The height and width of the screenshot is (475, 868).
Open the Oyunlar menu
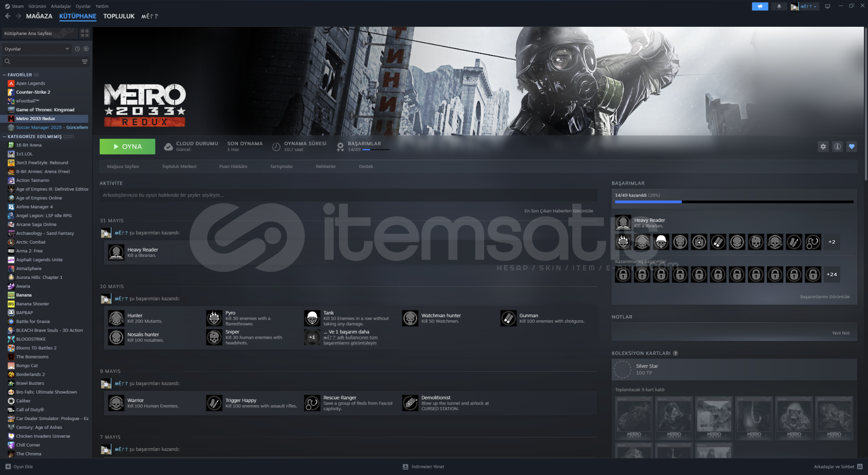(x=83, y=6)
